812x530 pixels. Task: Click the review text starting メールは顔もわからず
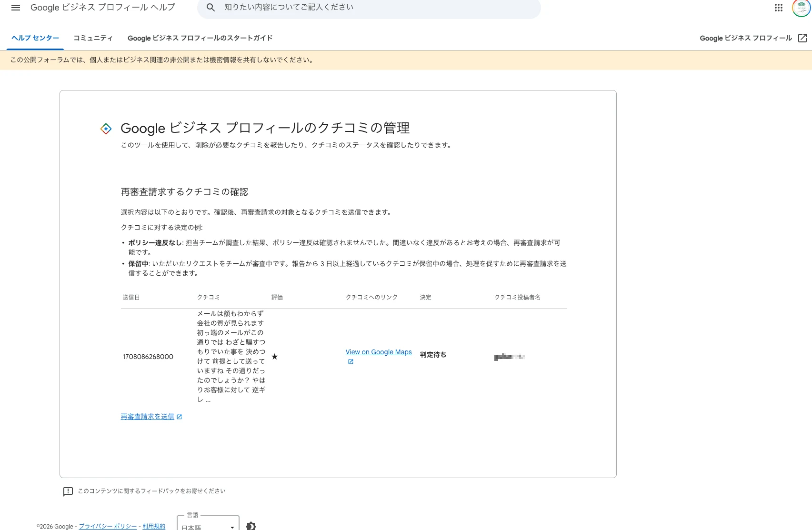coord(231,357)
